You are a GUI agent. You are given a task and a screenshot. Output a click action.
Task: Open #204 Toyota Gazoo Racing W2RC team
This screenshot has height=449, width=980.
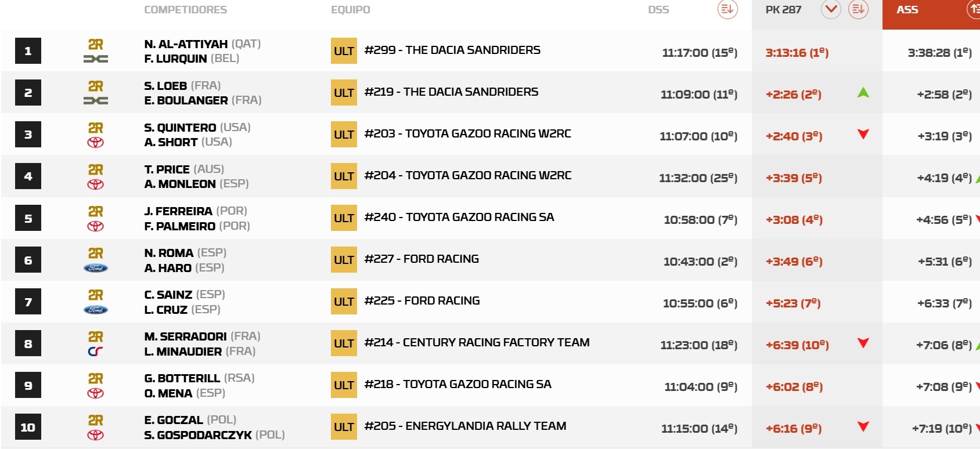click(x=468, y=175)
